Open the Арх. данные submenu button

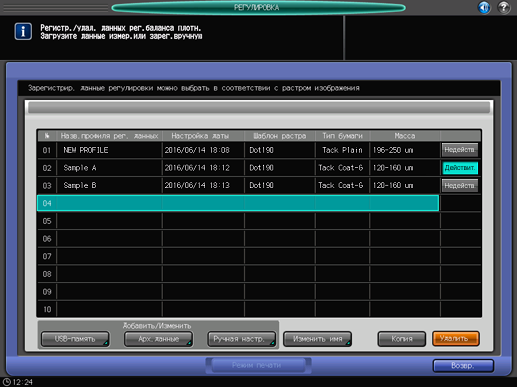pyautogui.click(x=158, y=339)
